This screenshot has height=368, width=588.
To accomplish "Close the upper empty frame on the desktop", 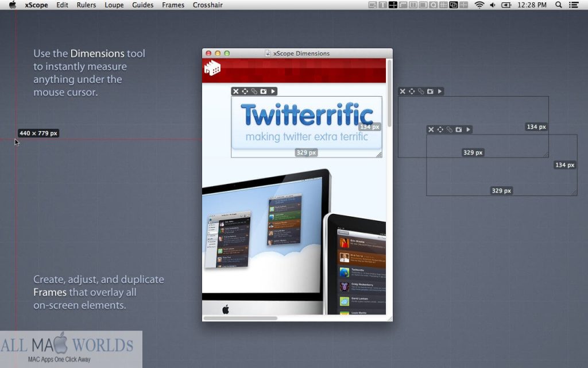I will [x=403, y=91].
